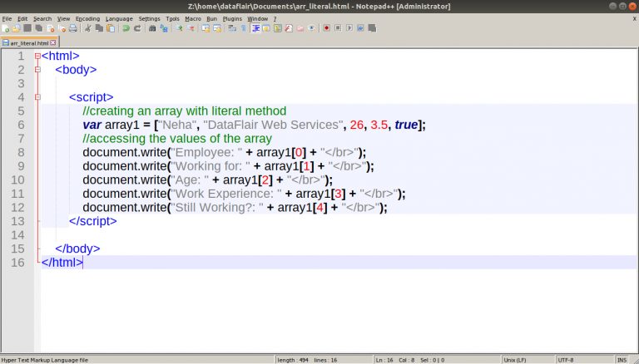
Task: Click the Save Recorded Macro icon
Action: click(x=372, y=28)
